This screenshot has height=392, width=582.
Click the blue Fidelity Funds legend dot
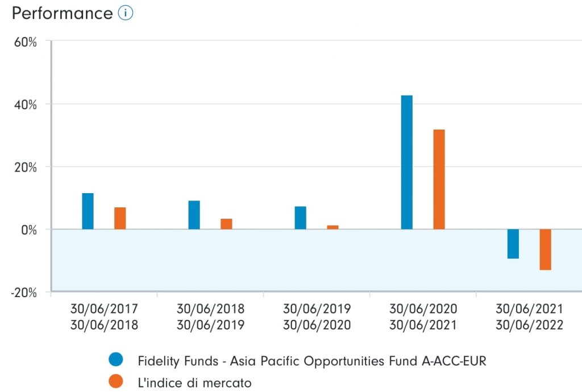pos(115,360)
